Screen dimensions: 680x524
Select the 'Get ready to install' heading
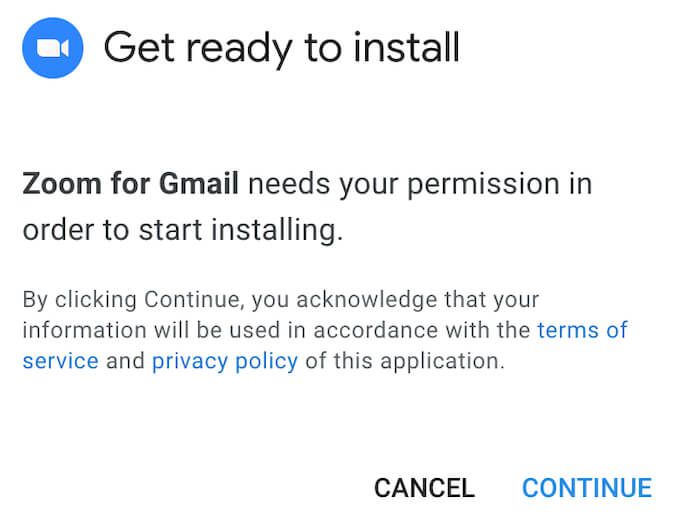[281, 48]
